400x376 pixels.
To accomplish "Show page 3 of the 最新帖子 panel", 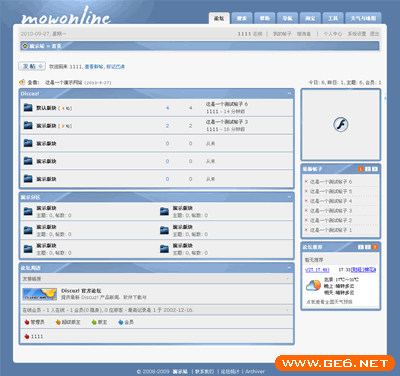I will click(375, 169).
